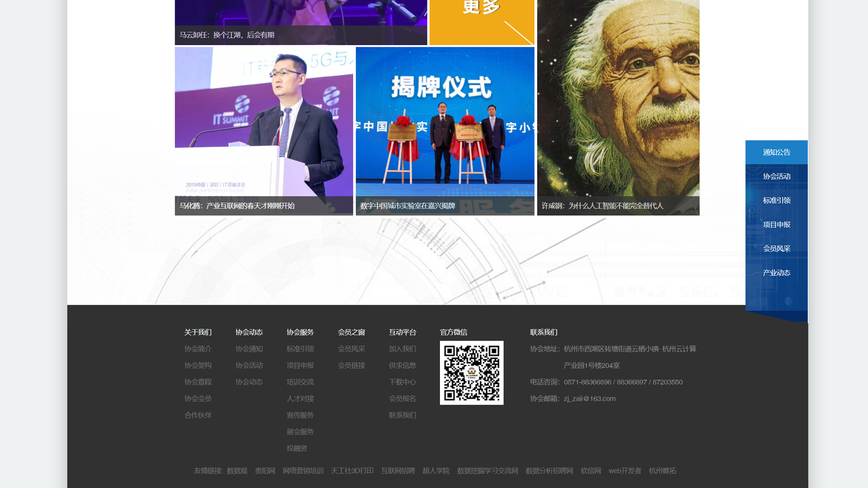Open 会员风采 in the right sidebar

pos(776,249)
